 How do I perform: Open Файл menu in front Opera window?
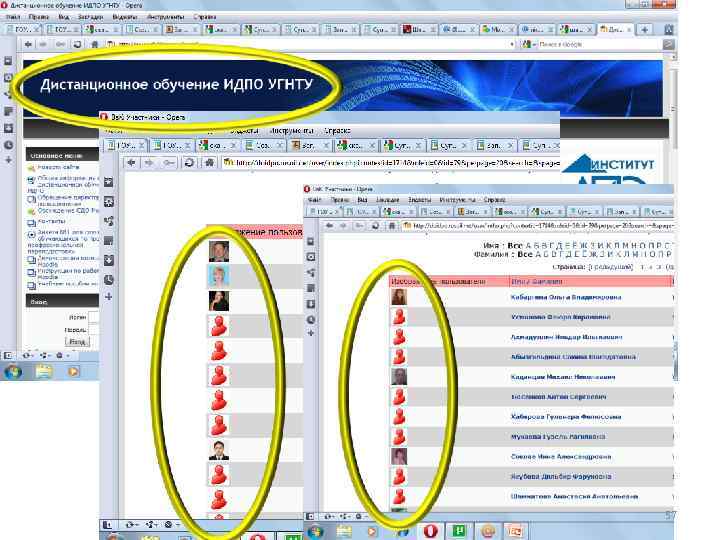(x=315, y=200)
